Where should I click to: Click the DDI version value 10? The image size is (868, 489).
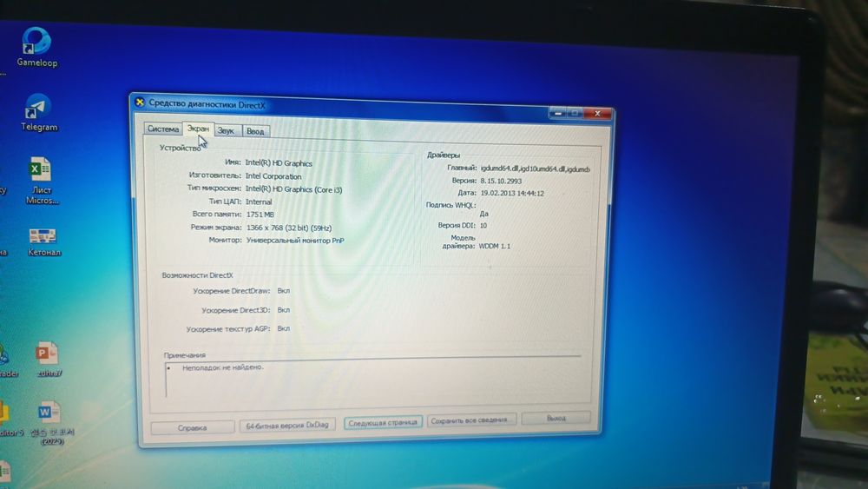point(483,226)
